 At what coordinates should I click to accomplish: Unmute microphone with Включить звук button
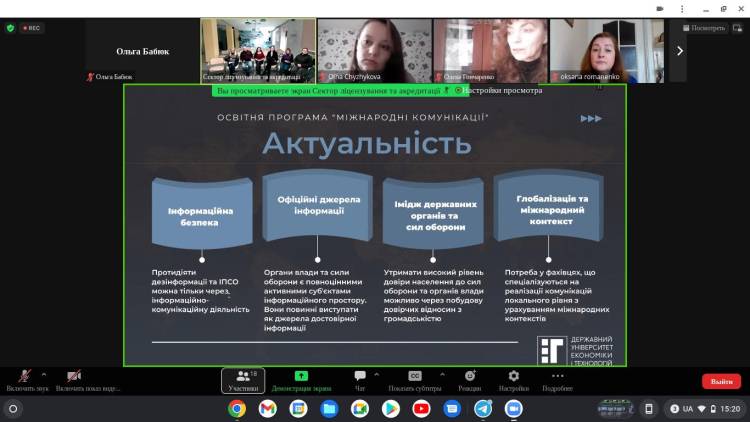tap(24, 379)
